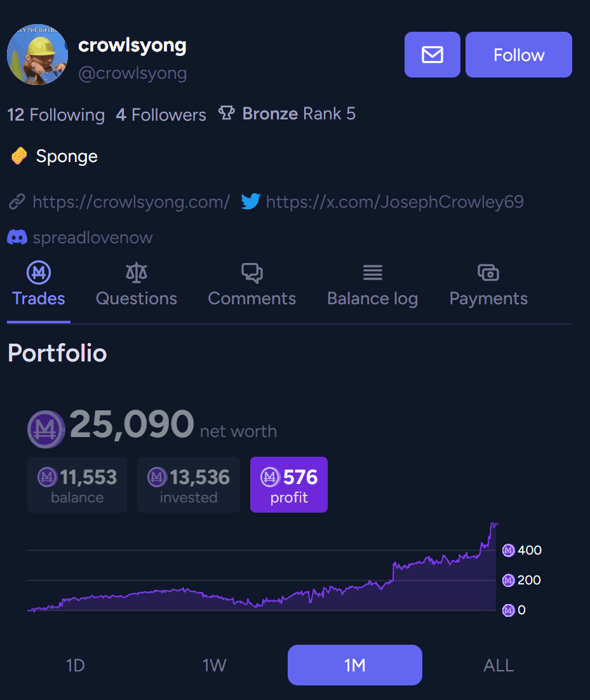Click the large mana coin beside net worth
590x700 pixels.
[x=46, y=429]
